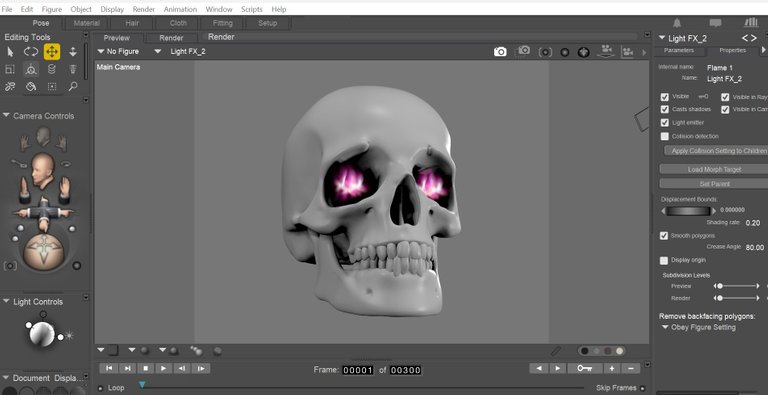The width and height of the screenshot is (768, 395).
Task: Open the Render menu
Action: [x=144, y=9]
